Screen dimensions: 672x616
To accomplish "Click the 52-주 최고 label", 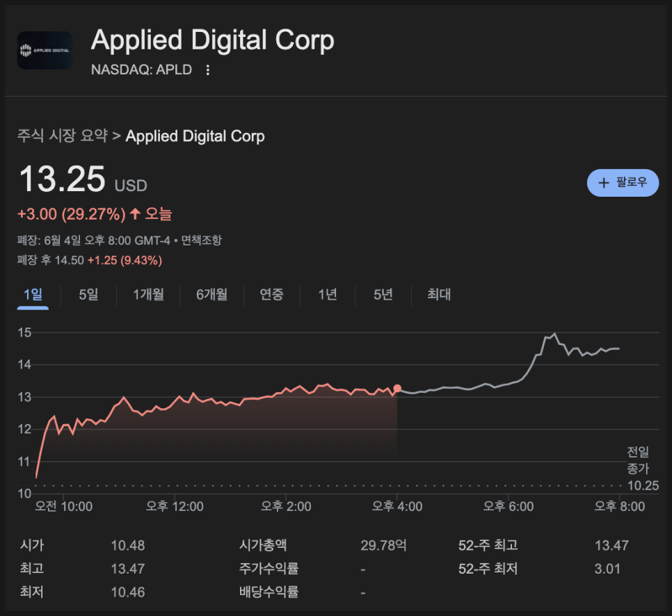I will 488,546.
